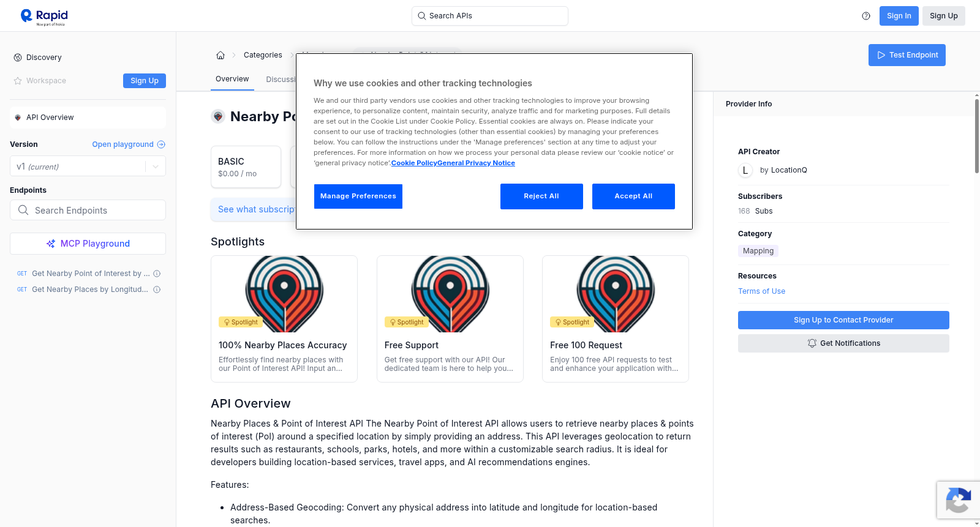Click the header Sign Up button
This screenshot has height=527, width=980.
(x=944, y=16)
